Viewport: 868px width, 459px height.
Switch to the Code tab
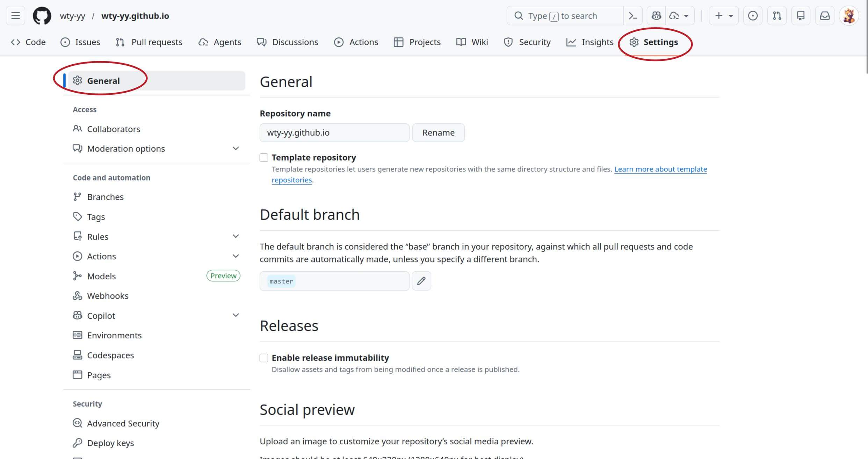pyautogui.click(x=28, y=42)
